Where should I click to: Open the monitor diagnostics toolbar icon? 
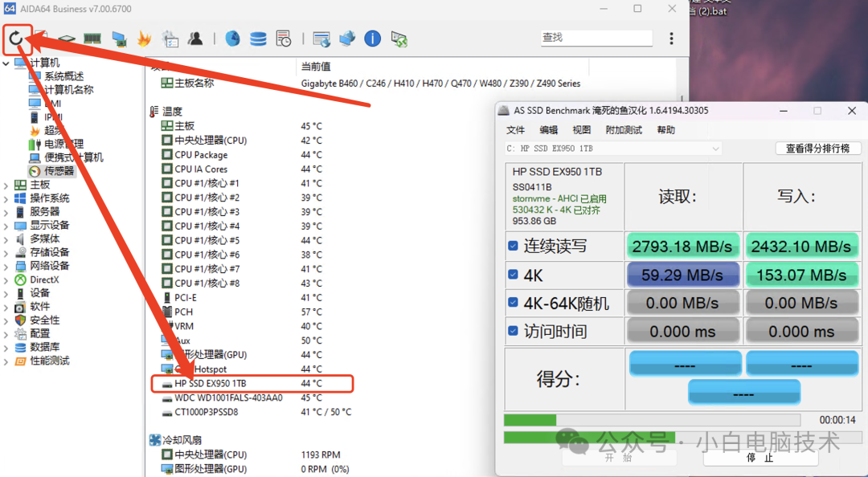point(118,39)
